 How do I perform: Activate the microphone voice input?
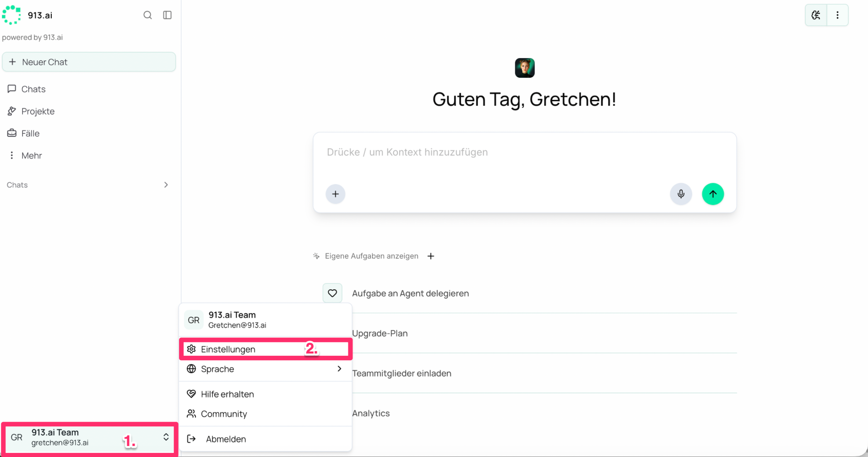[x=681, y=194]
